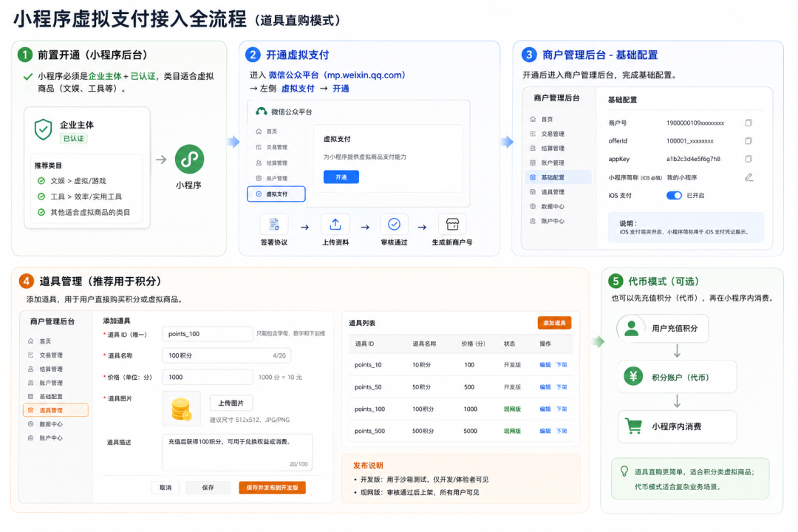Click the 开发版 status of points_50
Image resolution: width=798 pixels, height=532 pixels.
[x=513, y=387]
